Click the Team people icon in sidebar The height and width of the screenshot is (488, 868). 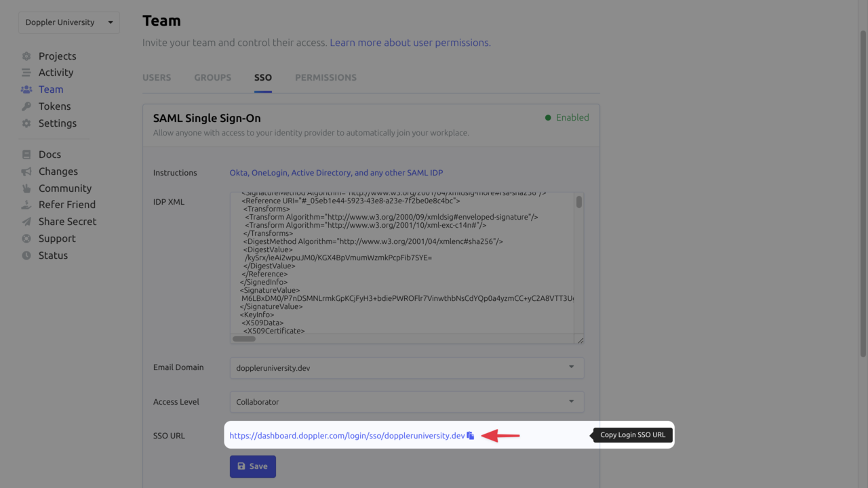click(x=26, y=89)
